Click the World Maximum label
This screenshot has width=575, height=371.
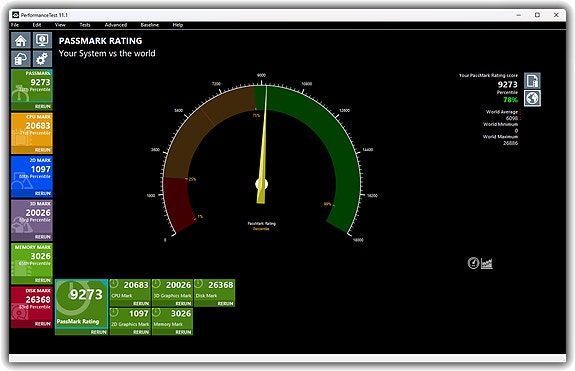(500, 137)
